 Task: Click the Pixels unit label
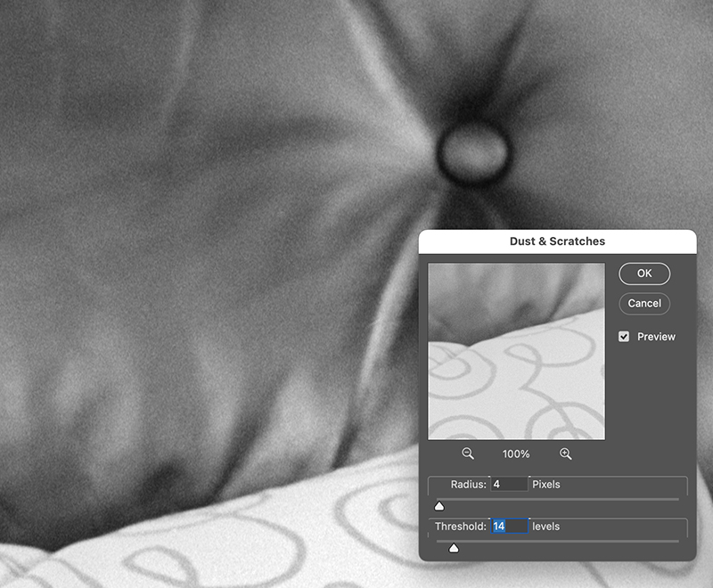tap(545, 485)
